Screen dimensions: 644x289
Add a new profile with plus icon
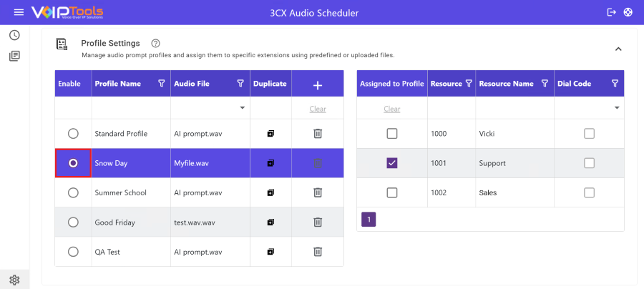[x=318, y=84]
